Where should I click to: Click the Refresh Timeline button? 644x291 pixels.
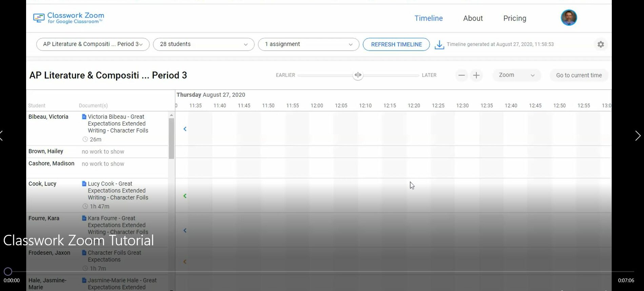pos(396,44)
